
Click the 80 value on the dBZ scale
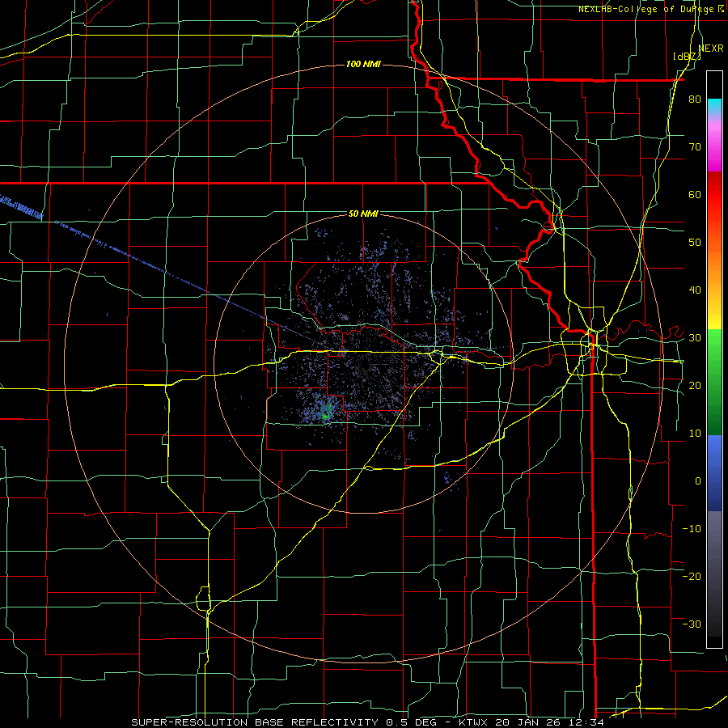[695, 99]
